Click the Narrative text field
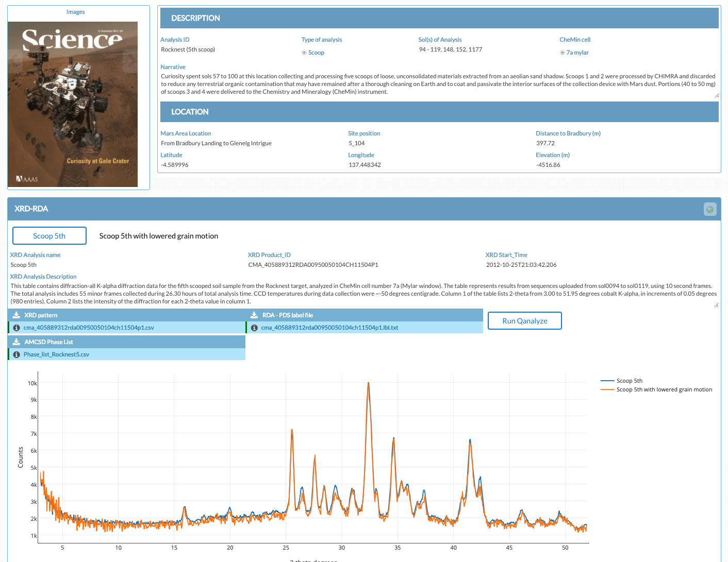Viewport: 728px width, 562px height. click(x=439, y=84)
